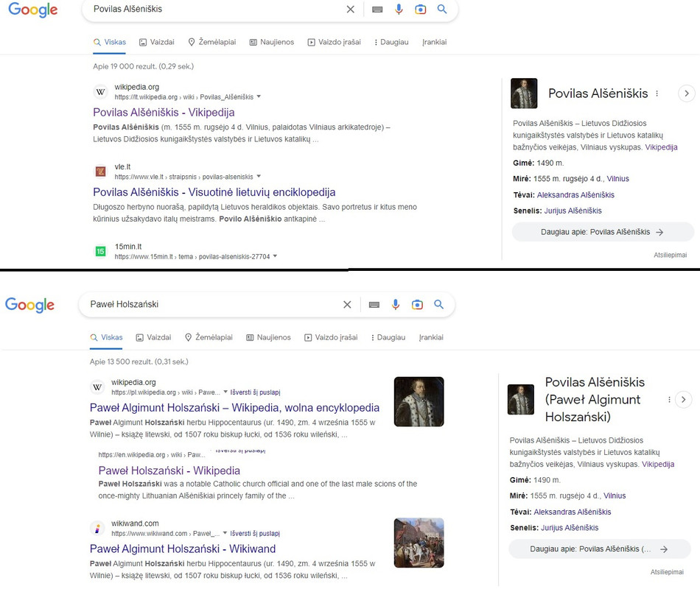Click Wikipedia favicon of first top result
Screen dimensions: 700x589
100,92
